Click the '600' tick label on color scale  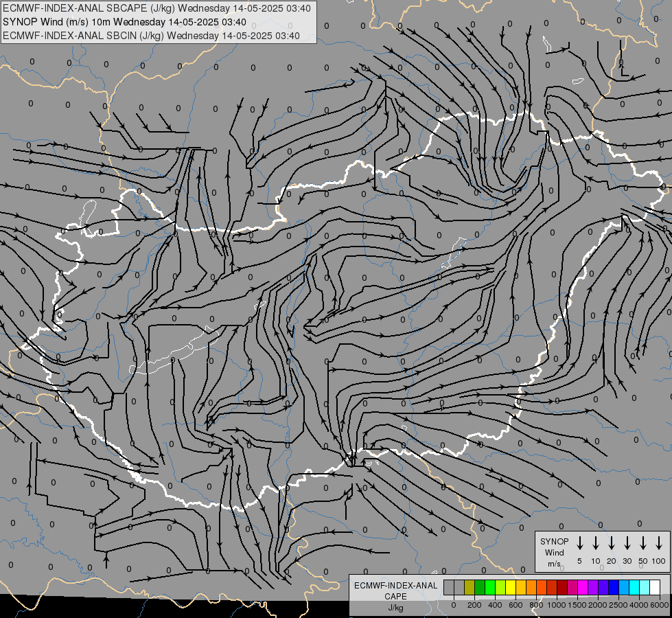(515, 605)
